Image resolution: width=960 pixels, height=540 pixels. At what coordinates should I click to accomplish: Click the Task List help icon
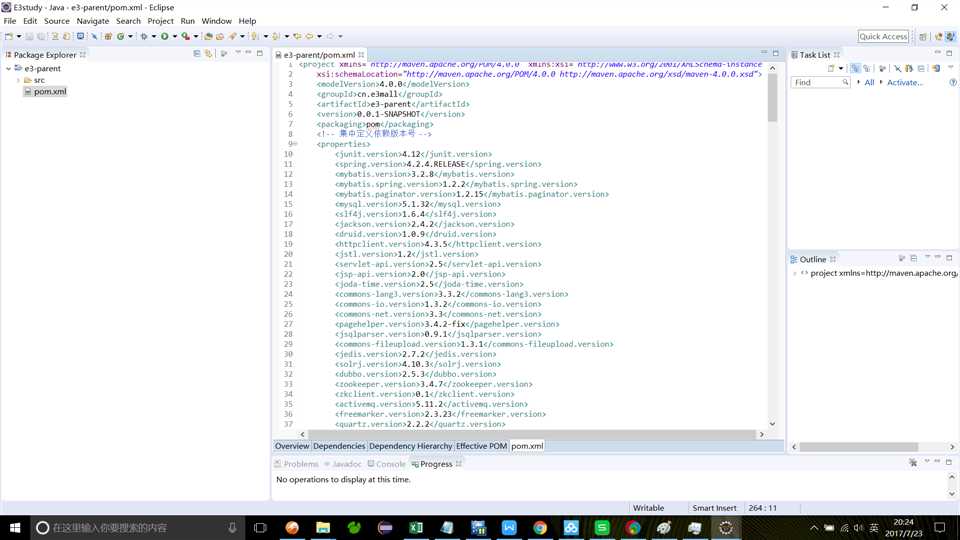point(953,82)
